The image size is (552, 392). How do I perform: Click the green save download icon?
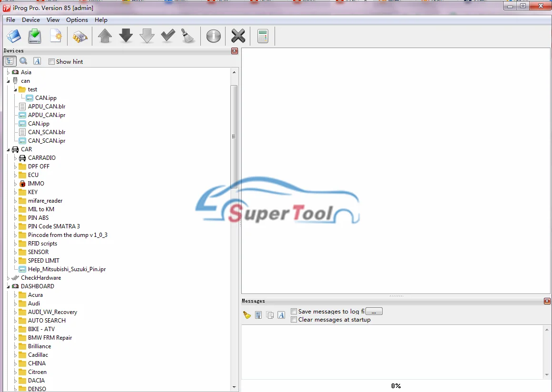click(35, 36)
